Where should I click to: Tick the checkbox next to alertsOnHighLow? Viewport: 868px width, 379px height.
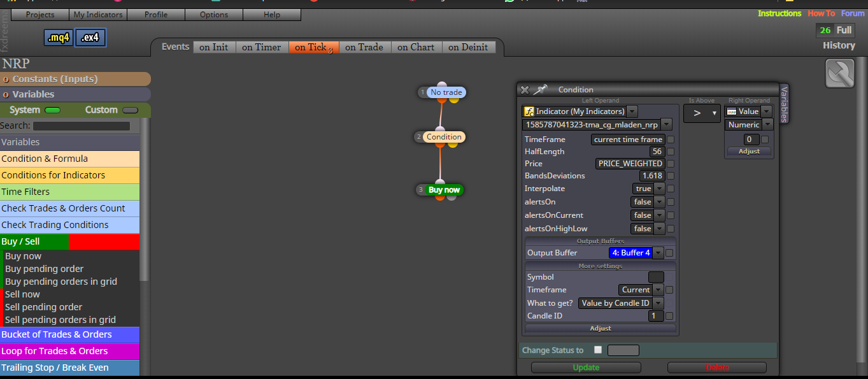click(x=671, y=229)
